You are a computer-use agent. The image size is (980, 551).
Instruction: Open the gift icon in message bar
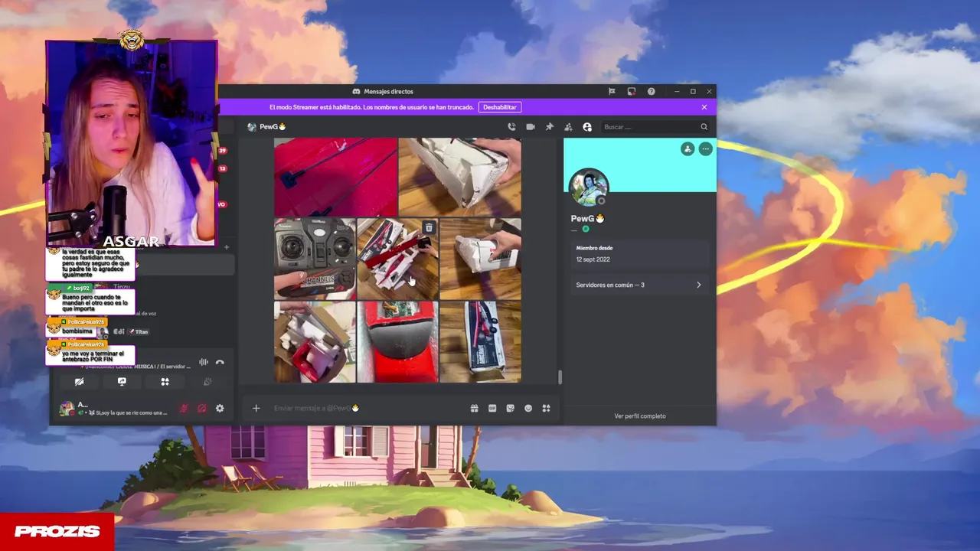click(474, 408)
